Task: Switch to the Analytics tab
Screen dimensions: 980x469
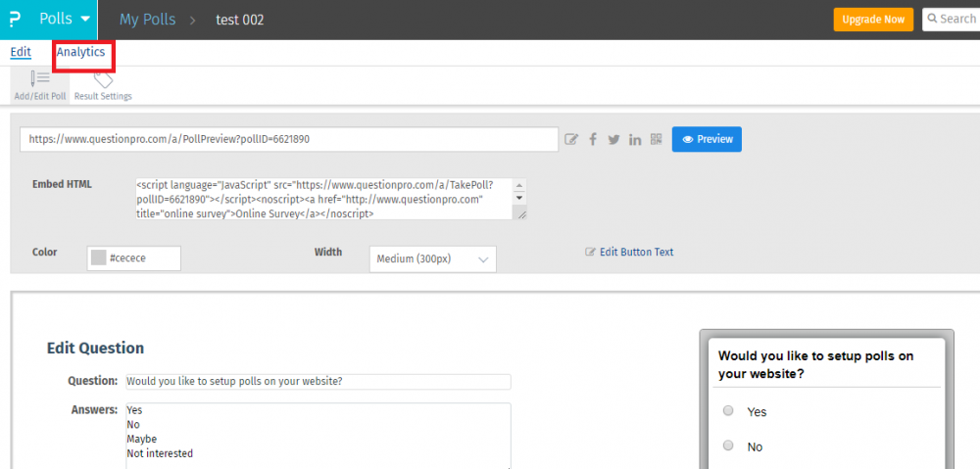Action: pyautogui.click(x=80, y=52)
